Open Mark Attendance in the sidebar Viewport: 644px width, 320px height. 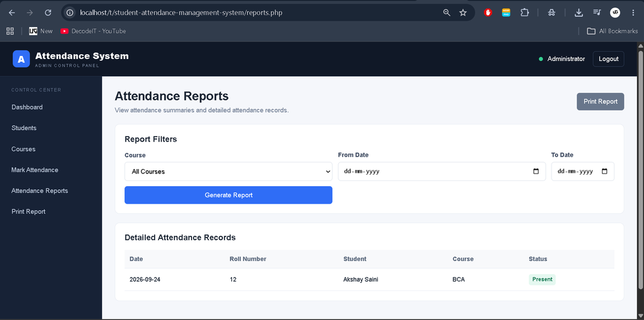35,170
